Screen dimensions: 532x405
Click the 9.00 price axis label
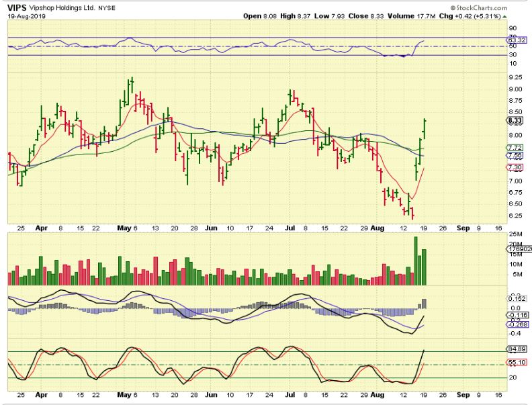coord(516,89)
